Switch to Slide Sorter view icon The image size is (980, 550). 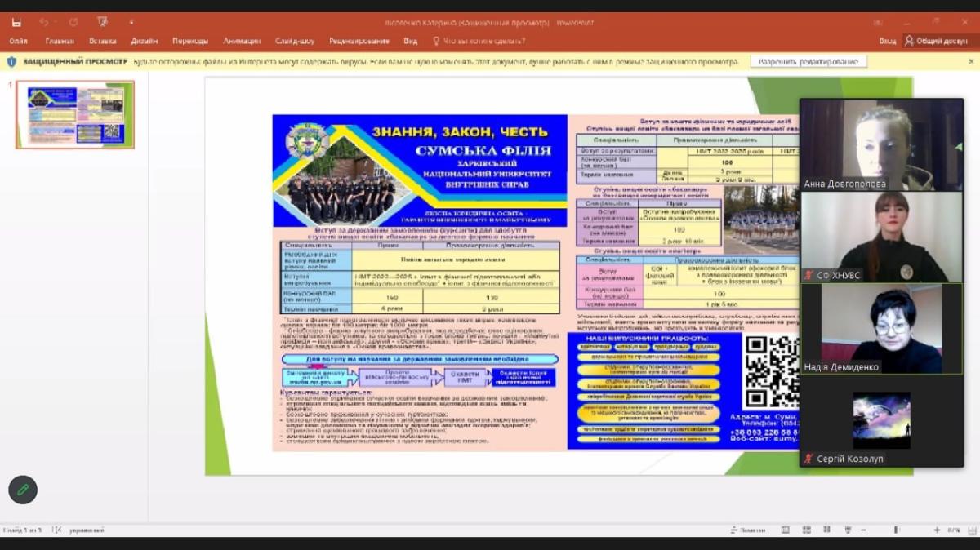click(x=808, y=530)
